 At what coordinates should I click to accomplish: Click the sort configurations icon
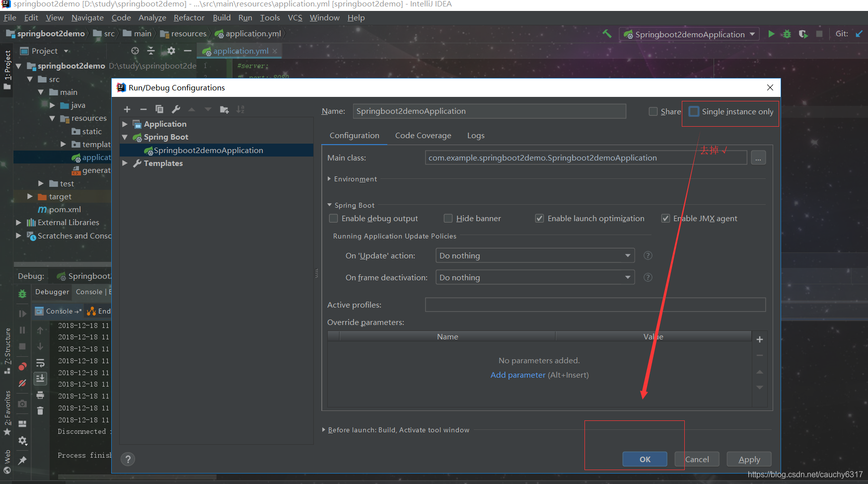[x=241, y=109]
